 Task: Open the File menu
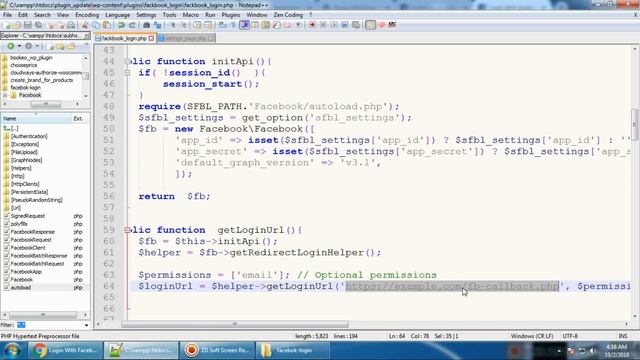pyautogui.click(x=7, y=15)
